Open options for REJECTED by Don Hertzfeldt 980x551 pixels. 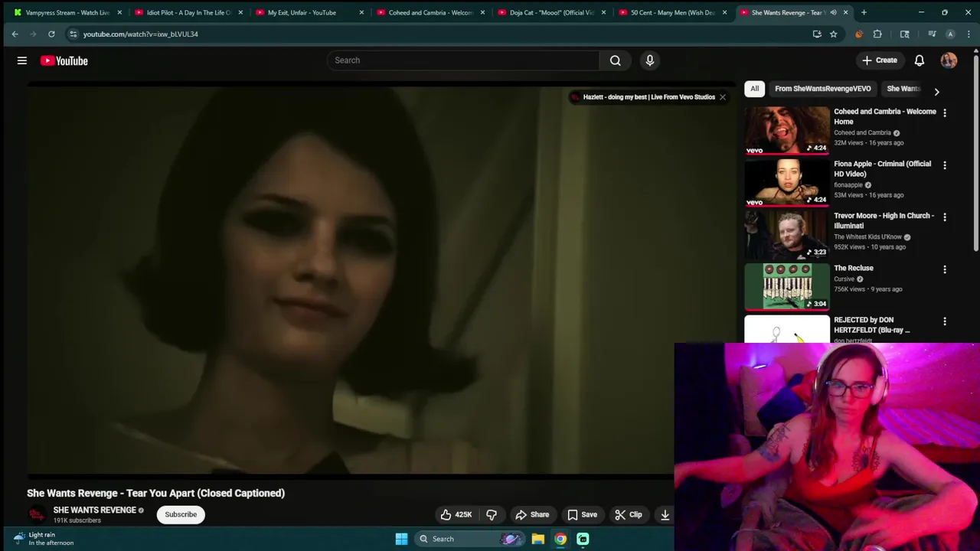pyautogui.click(x=945, y=321)
